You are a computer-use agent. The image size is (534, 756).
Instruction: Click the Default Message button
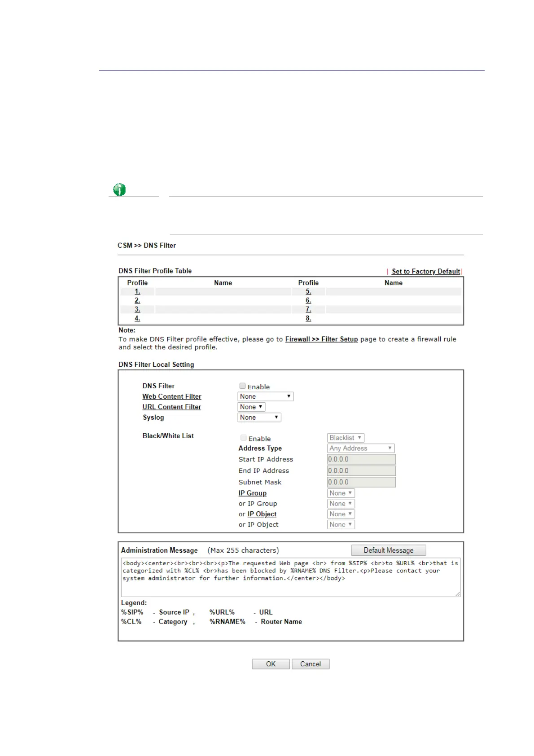click(389, 550)
